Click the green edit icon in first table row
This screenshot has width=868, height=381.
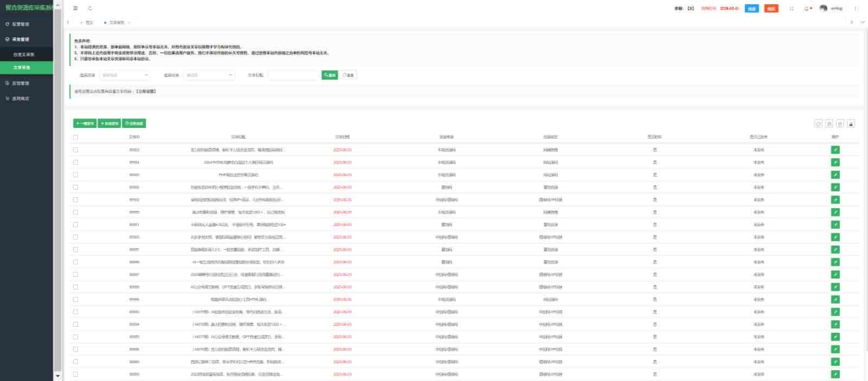pyautogui.click(x=835, y=149)
